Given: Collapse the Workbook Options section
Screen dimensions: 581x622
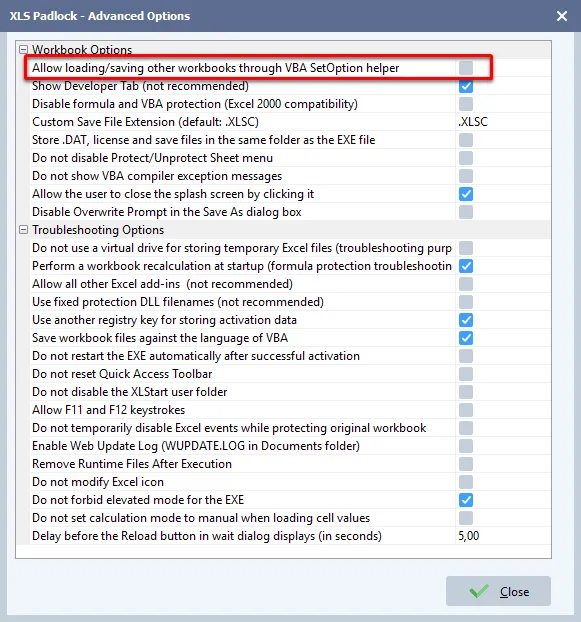Looking at the screenshot, I should [23, 50].
